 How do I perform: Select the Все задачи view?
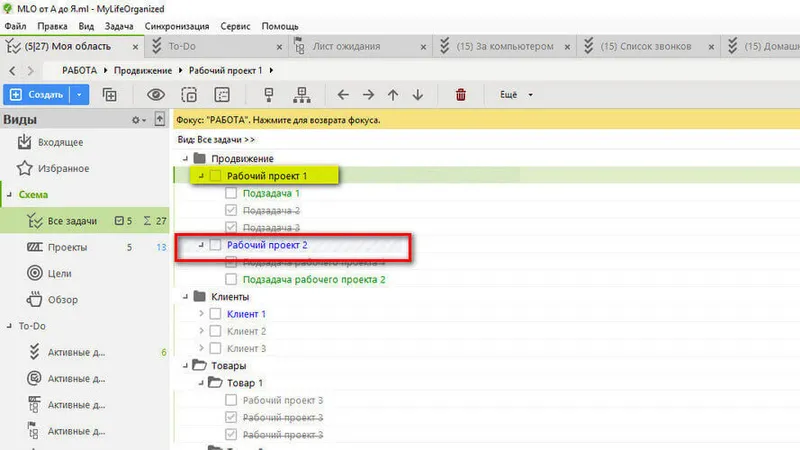click(85, 220)
